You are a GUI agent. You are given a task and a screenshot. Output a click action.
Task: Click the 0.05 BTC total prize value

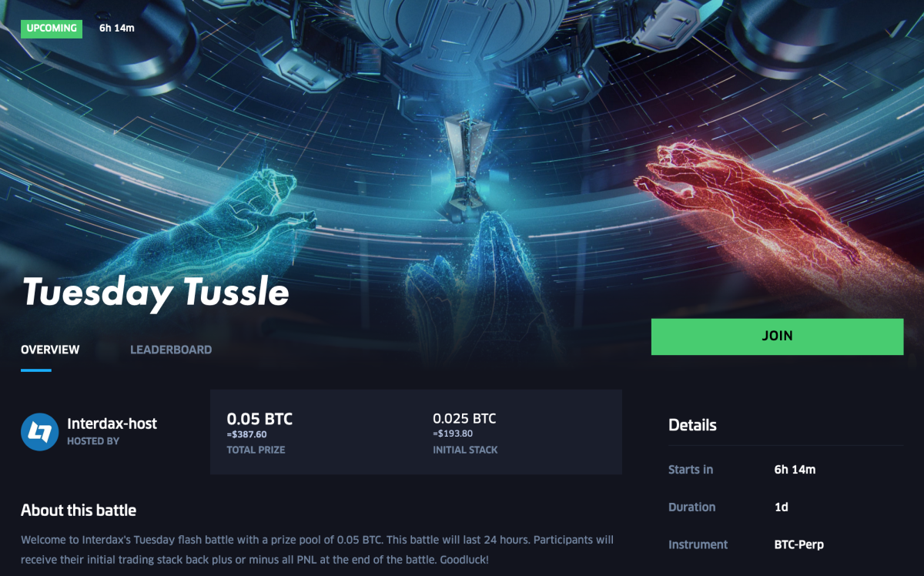(259, 420)
